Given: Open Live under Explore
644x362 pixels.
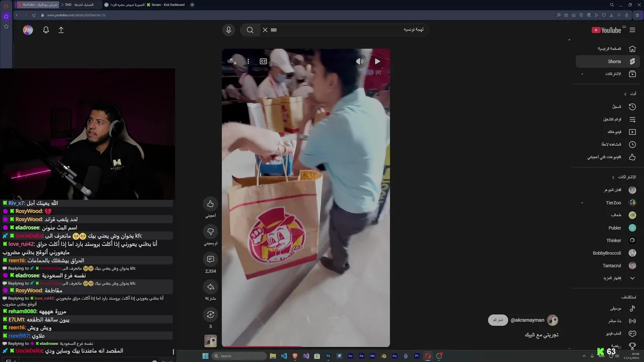Looking at the screenshot, I should point(607,321).
